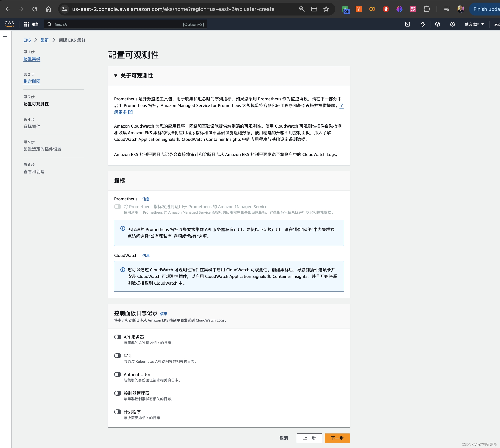Click the 取消 cancel button
The image size is (500, 448).
283,438
